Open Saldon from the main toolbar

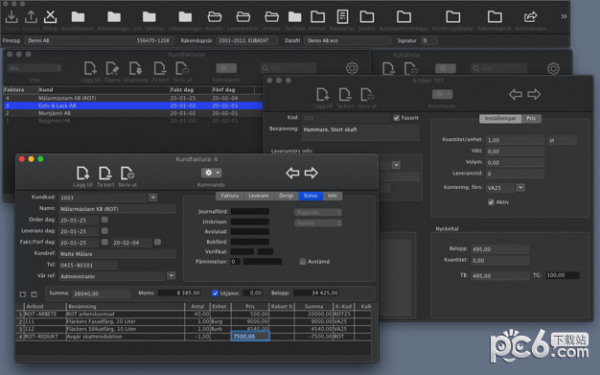click(x=367, y=16)
